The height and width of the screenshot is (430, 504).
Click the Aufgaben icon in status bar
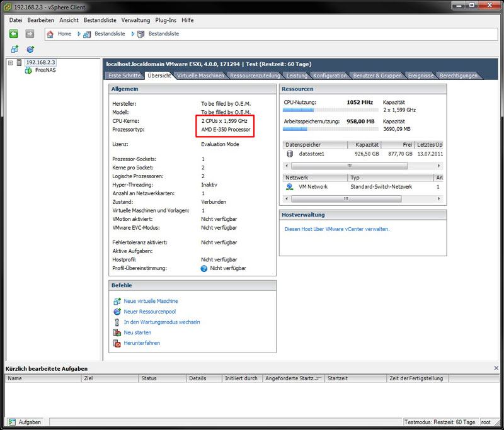pos(12,422)
